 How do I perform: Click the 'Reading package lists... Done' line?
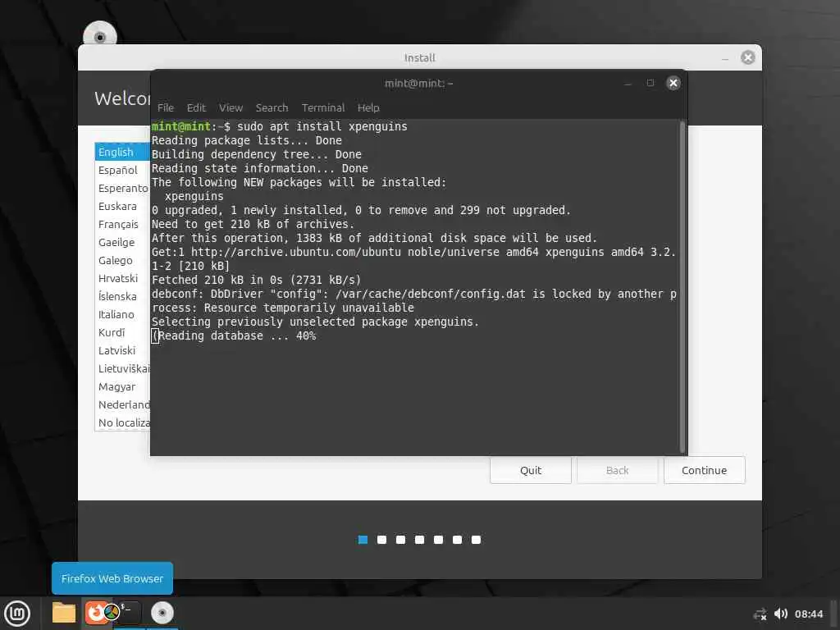[x=246, y=140]
